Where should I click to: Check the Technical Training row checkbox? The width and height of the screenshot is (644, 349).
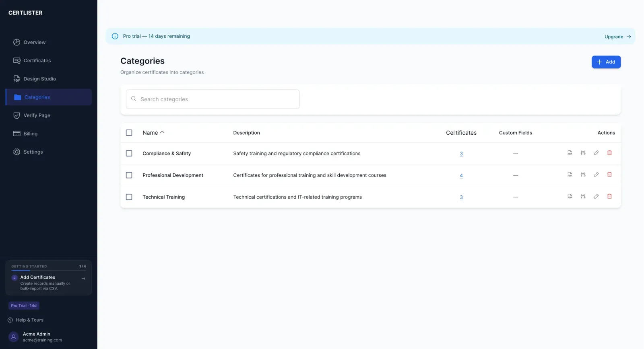129,197
